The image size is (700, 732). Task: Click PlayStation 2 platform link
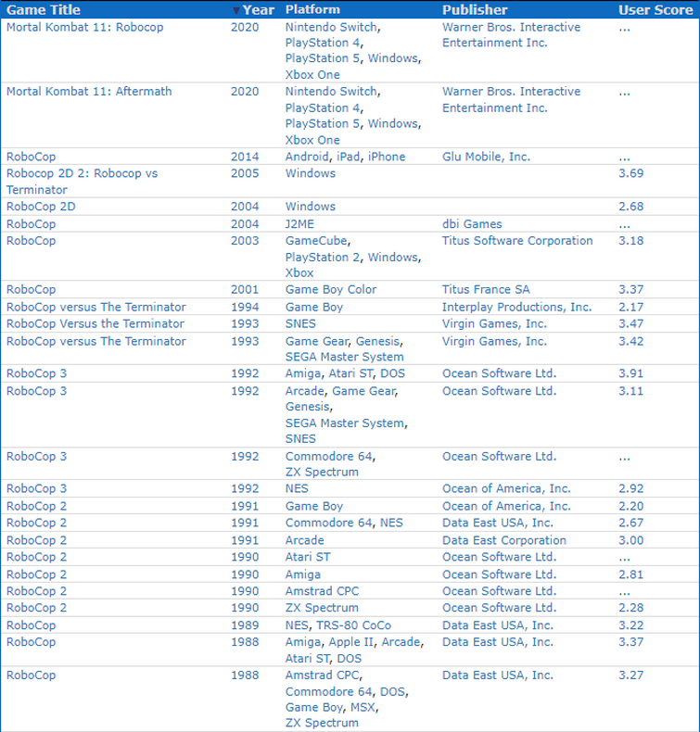tap(323, 258)
